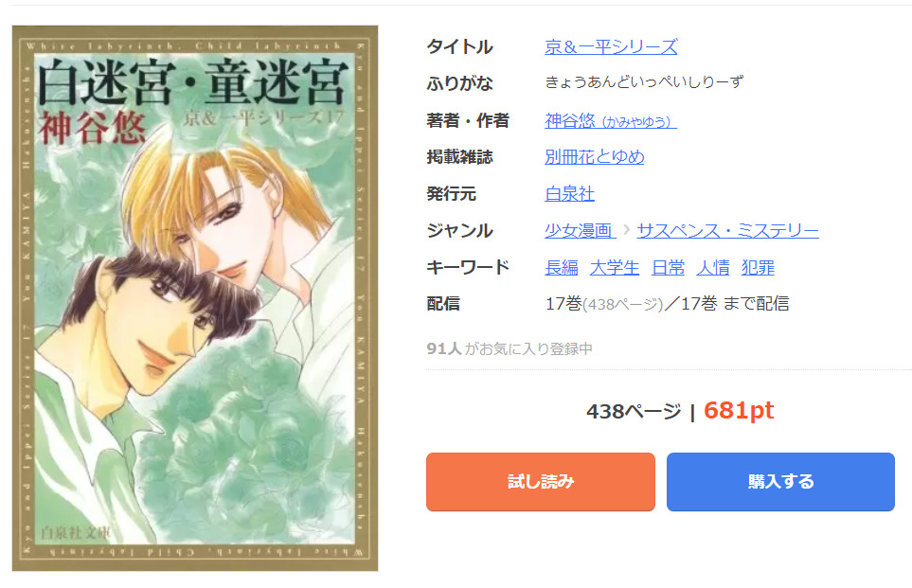Screen dimensions: 912x588
Task: Click the きょうあんどいっぺいしりーず furigana text
Action: (x=644, y=82)
